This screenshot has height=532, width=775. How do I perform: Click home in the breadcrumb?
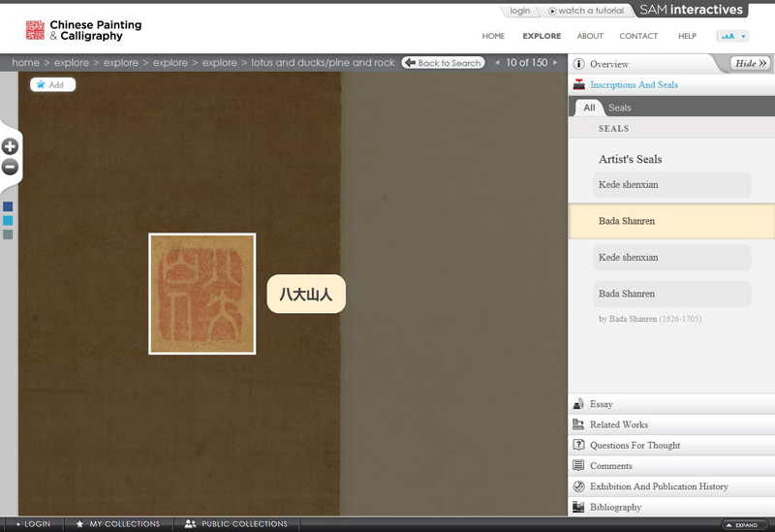tap(26, 63)
